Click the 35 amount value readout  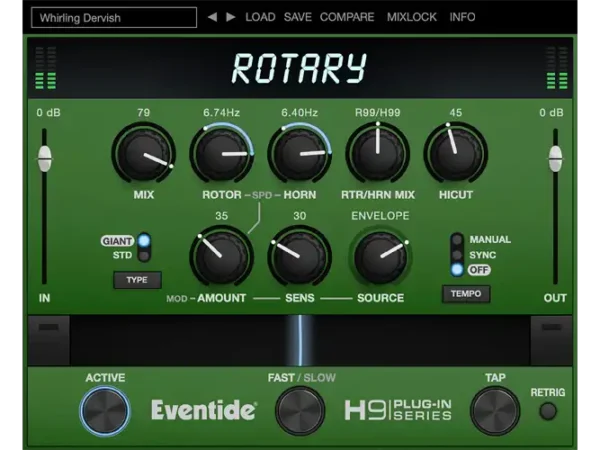(222, 216)
